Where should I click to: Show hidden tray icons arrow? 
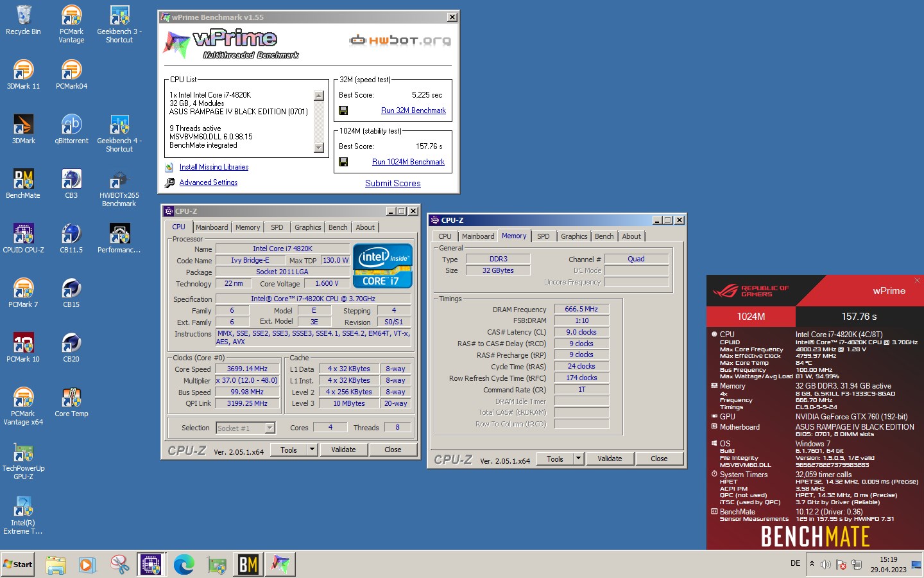tap(812, 564)
